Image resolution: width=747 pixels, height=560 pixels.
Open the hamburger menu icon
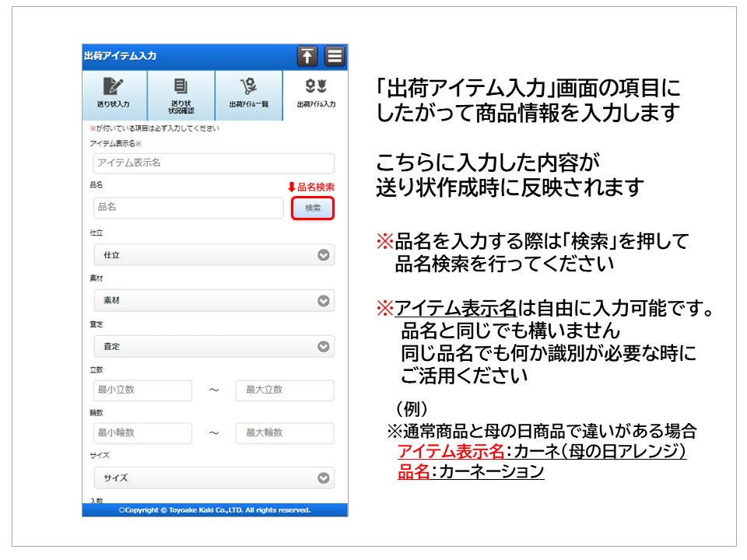(x=334, y=56)
